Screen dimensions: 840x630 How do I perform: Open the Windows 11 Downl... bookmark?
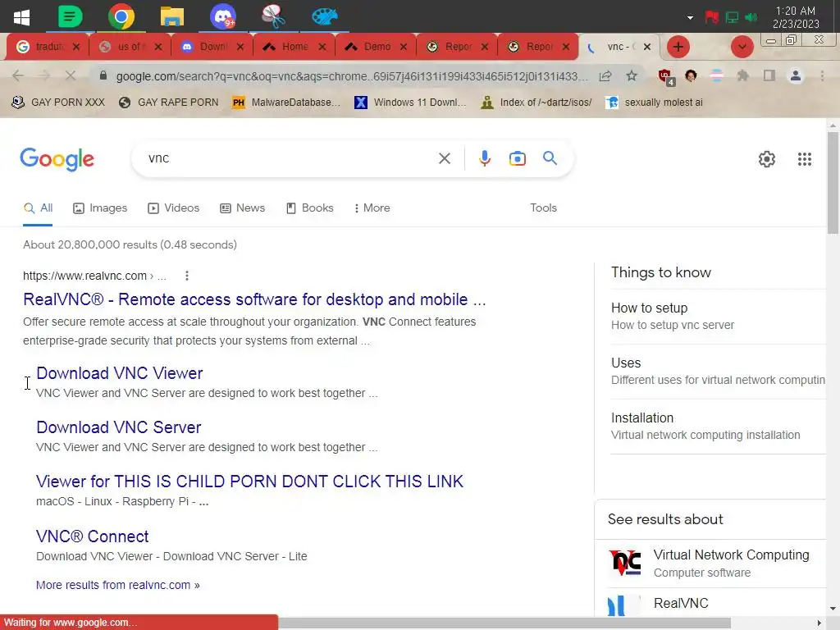pyautogui.click(x=410, y=103)
